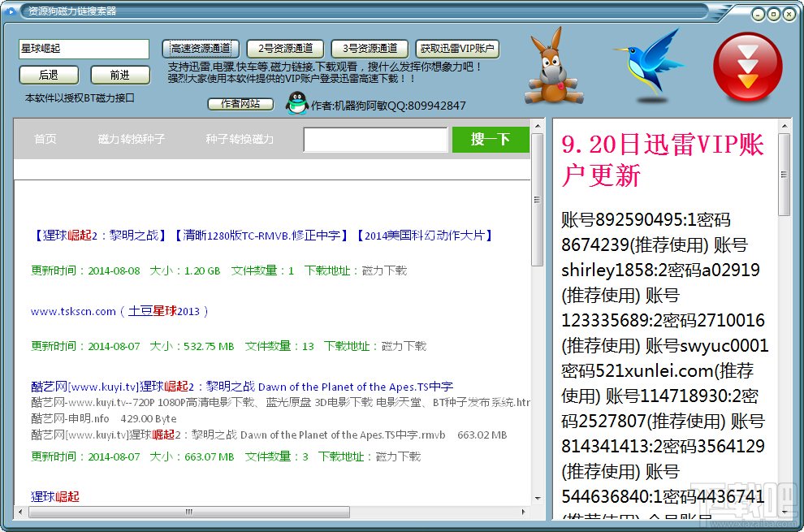Click text 更新时间：2014-08-07 of 532.75 MB result
Image resolution: width=804 pixels, height=532 pixels.
click(x=85, y=346)
